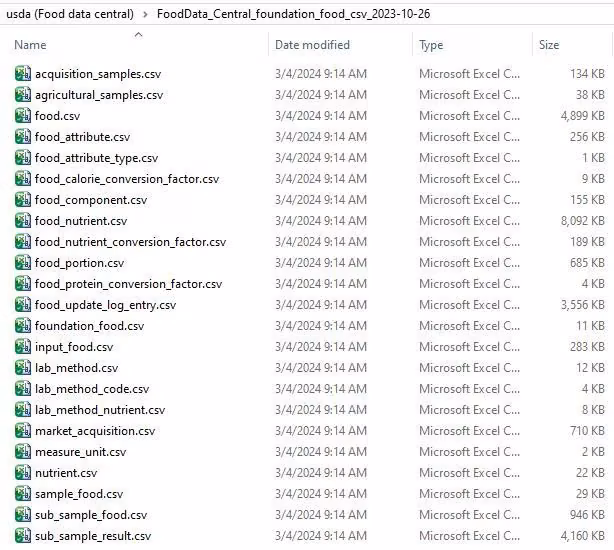Select file name food_component.csv
Screen dimensions: 614x550
[91, 200]
